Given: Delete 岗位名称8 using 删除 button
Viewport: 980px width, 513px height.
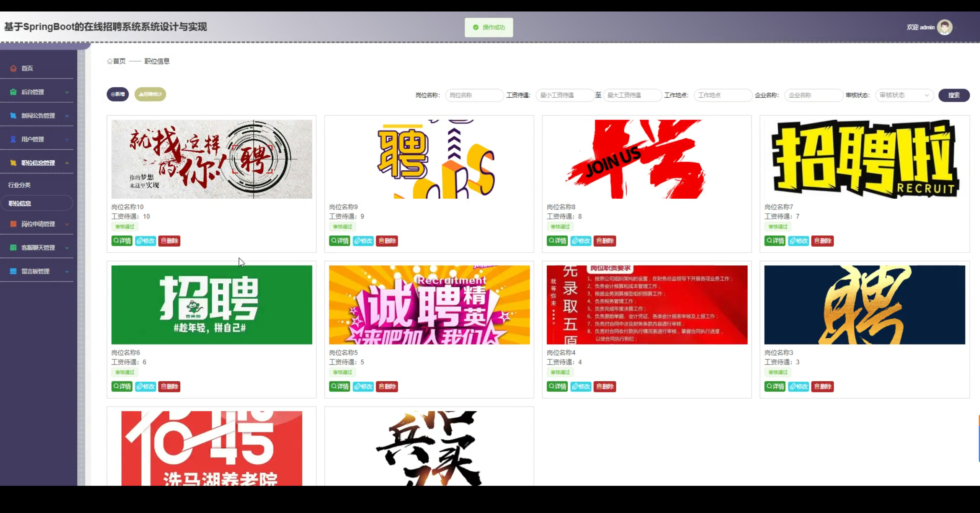Looking at the screenshot, I should [x=604, y=241].
